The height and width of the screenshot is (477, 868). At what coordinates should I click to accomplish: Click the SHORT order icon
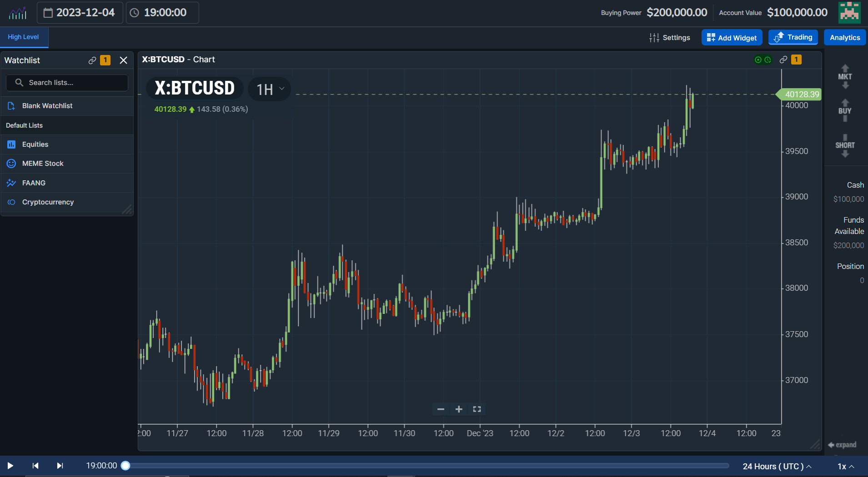click(845, 145)
